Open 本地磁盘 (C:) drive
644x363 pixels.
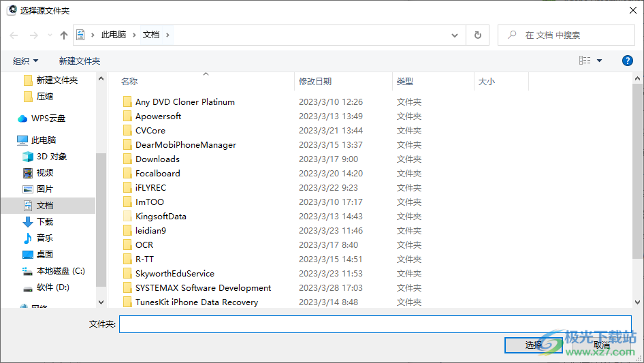coord(61,271)
